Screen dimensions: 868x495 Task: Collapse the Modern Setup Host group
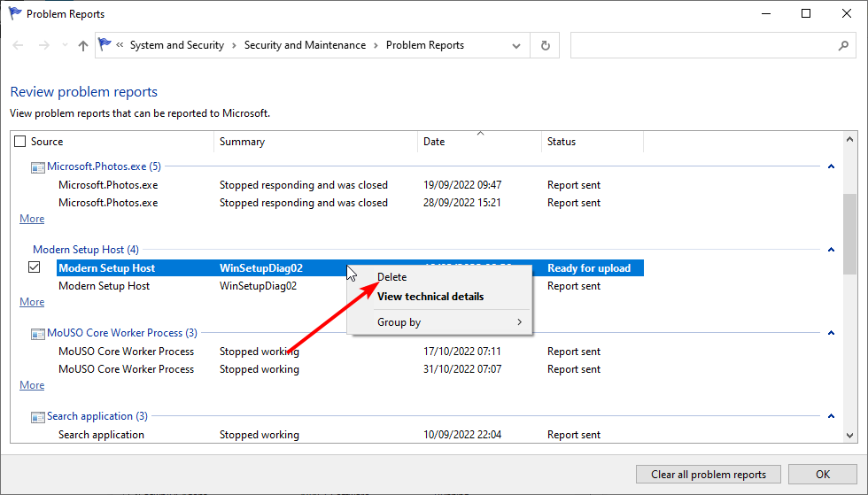831,250
